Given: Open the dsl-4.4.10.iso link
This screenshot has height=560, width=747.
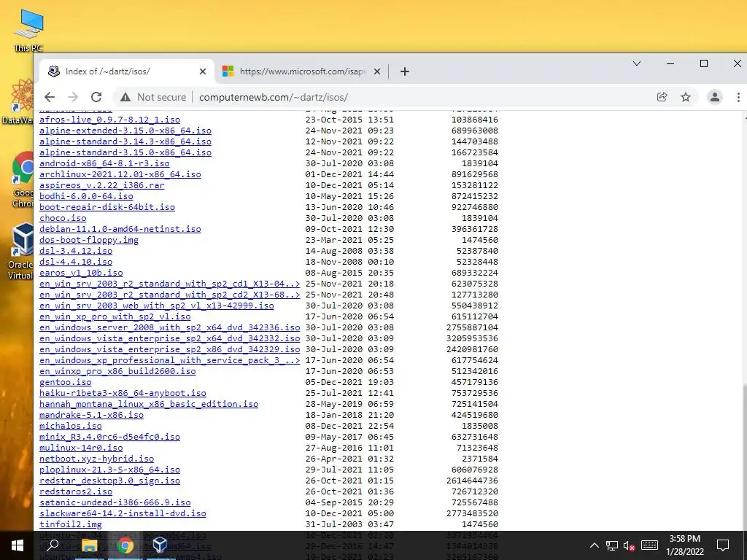Looking at the screenshot, I should tap(76, 262).
